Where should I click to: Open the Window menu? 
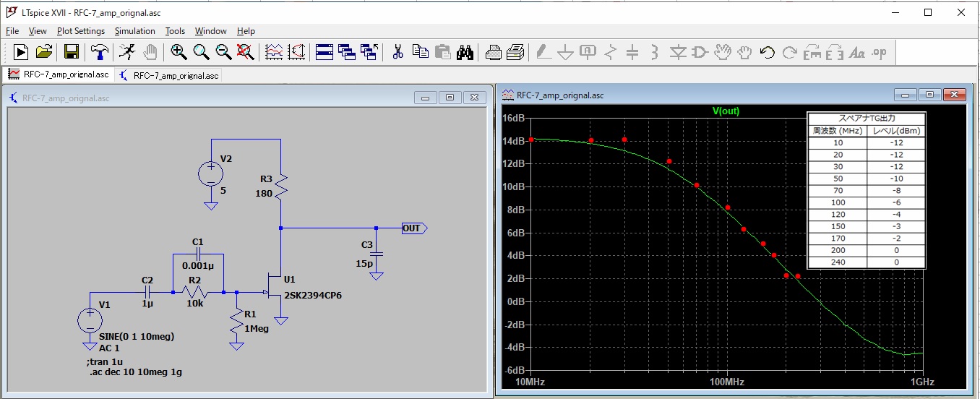pos(211,31)
